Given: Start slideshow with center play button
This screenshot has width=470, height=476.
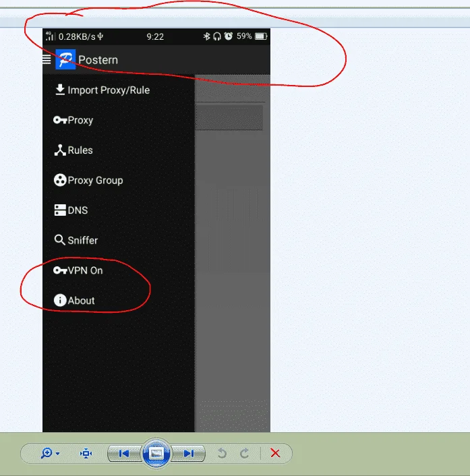Looking at the screenshot, I should 156,453.
